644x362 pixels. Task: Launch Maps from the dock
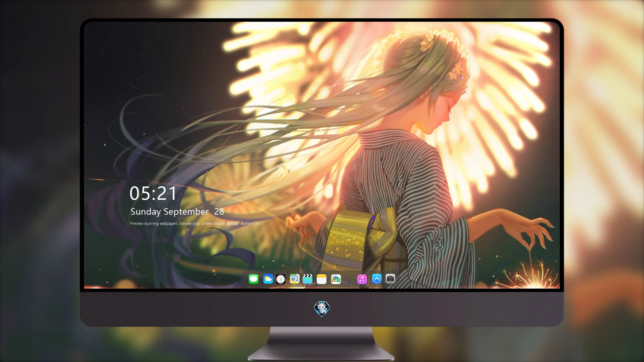tap(294, 279)
